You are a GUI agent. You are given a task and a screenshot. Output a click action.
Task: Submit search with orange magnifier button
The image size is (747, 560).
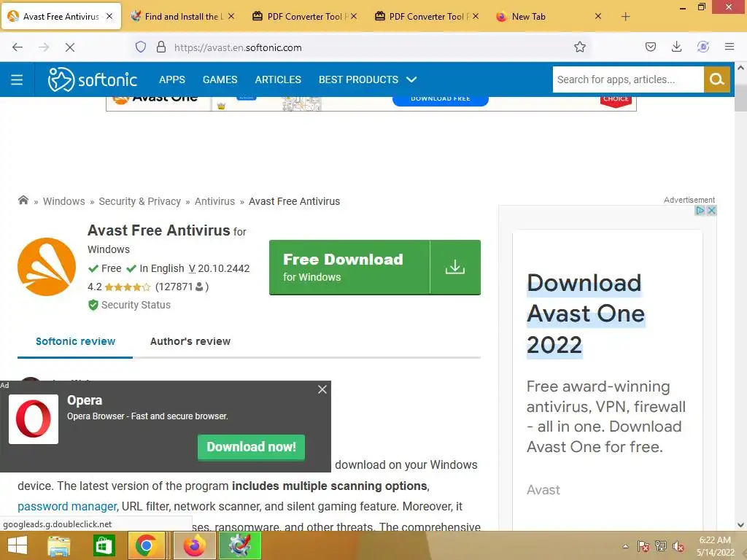[x=716, y=79]
